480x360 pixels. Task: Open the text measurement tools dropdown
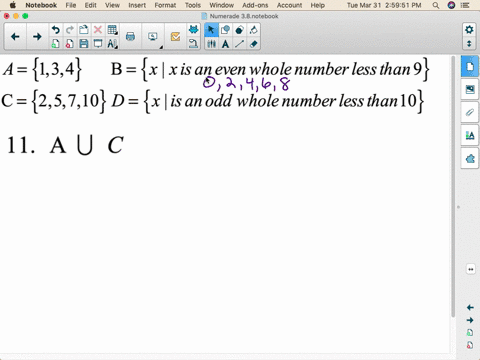point(112,44)
